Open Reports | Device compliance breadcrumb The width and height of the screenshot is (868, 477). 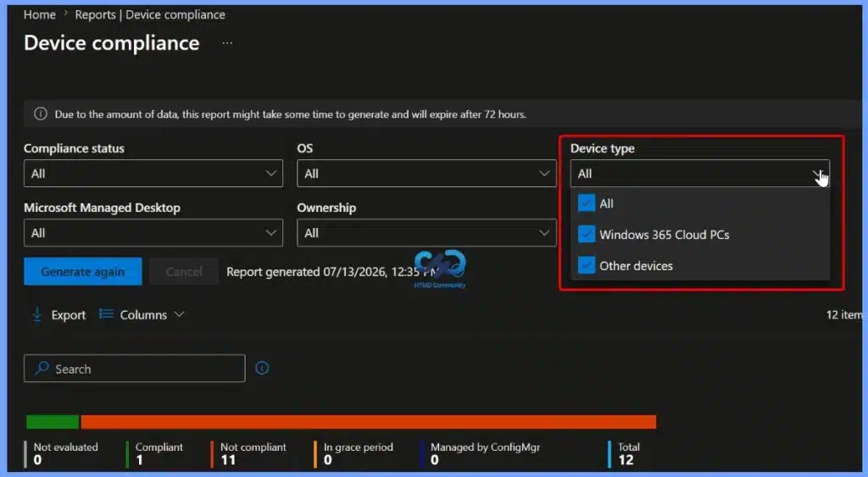point(150,15)
